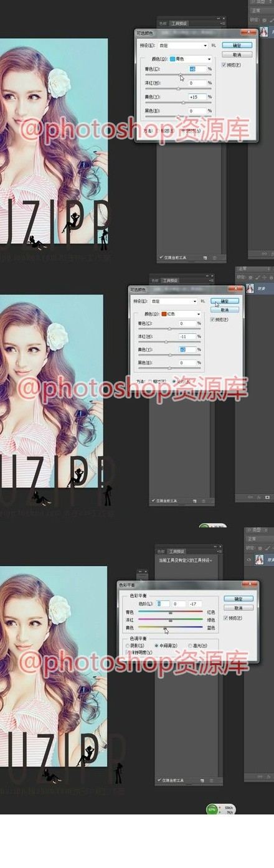274x868 pixels.
Task: Open 正常 blend mode dropdown beside Cyan dialog
Action: pyautogui.click(x=261, y=11)
